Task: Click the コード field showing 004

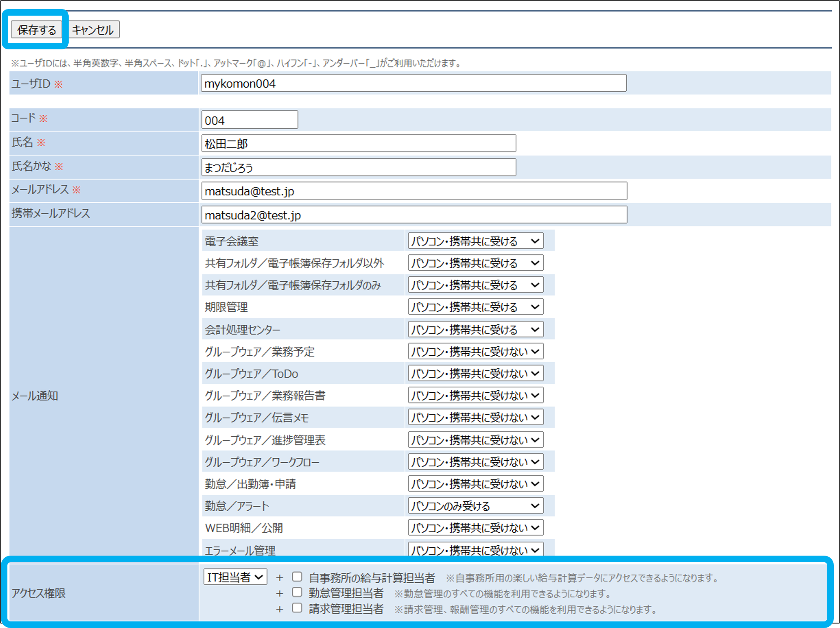Action: click(x=250, y=120)
